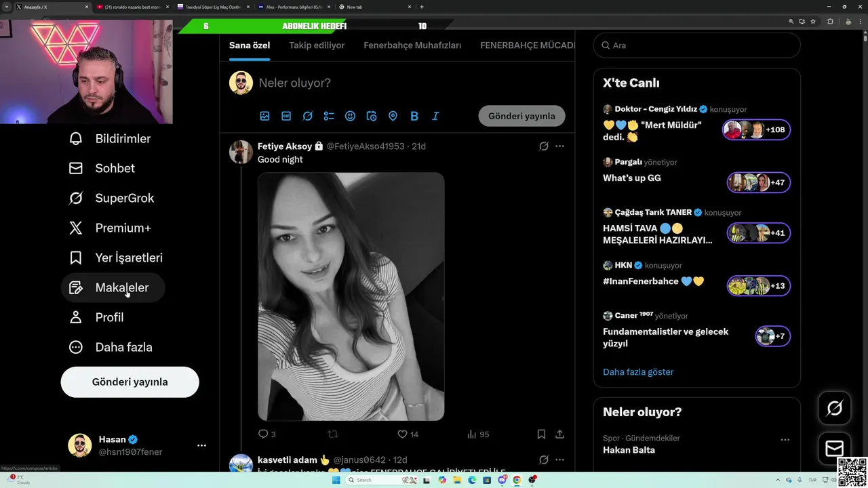
Task: View analytics showing 95 views
Action: coord(478,434)
